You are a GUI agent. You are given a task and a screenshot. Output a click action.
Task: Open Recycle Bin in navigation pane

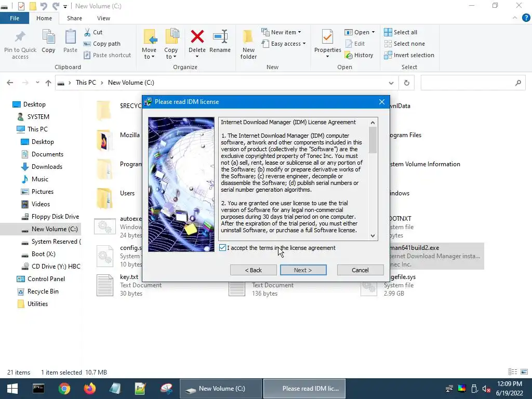(43, 291)
